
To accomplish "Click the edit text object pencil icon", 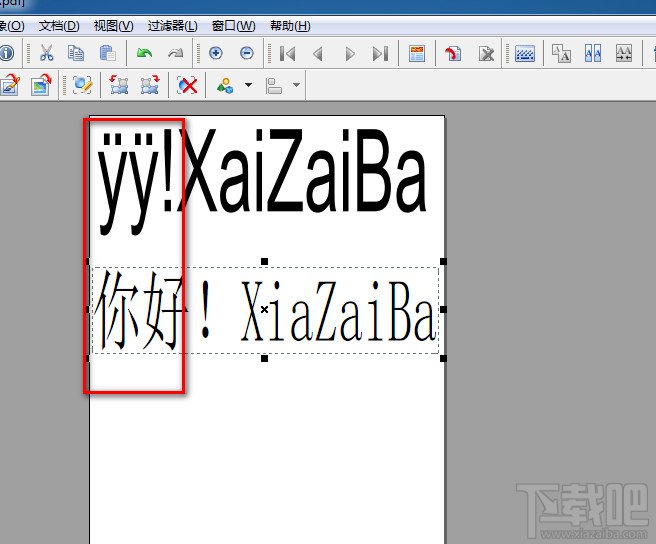I will tap(10, 85).
